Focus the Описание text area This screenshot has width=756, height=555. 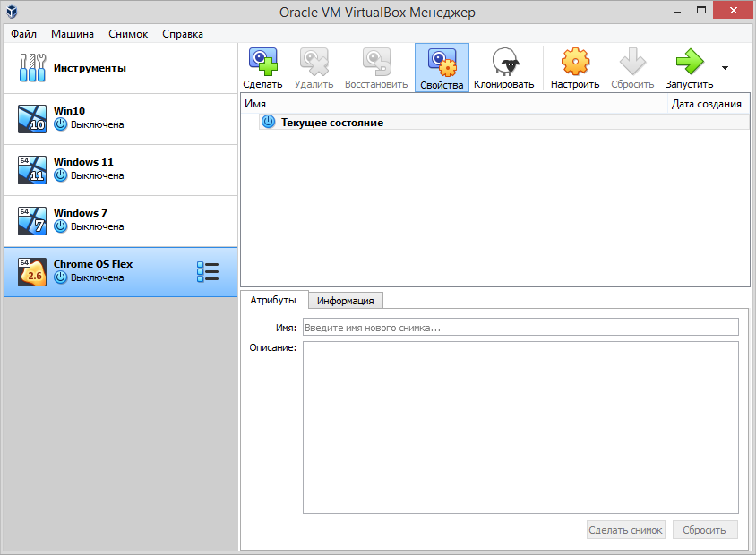[x=520, y=427]
